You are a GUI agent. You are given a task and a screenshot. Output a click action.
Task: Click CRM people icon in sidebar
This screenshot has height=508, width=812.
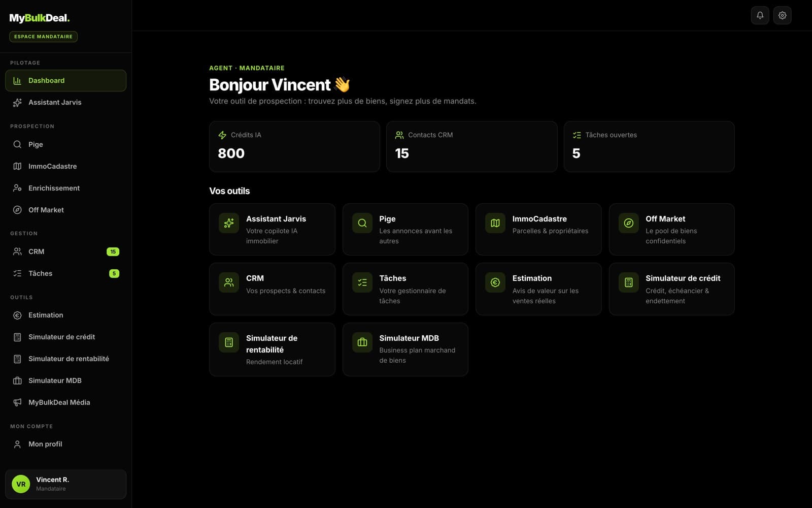(x=17, y=251)
